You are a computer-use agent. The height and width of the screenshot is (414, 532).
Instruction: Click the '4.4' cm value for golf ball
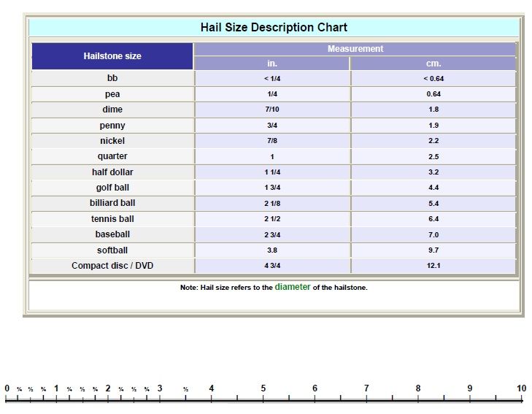pyautogui.click(x=433, y=188)
